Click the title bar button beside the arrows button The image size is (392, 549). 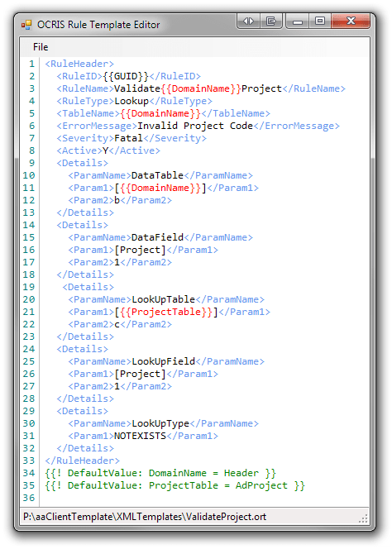tap(271, 21)
